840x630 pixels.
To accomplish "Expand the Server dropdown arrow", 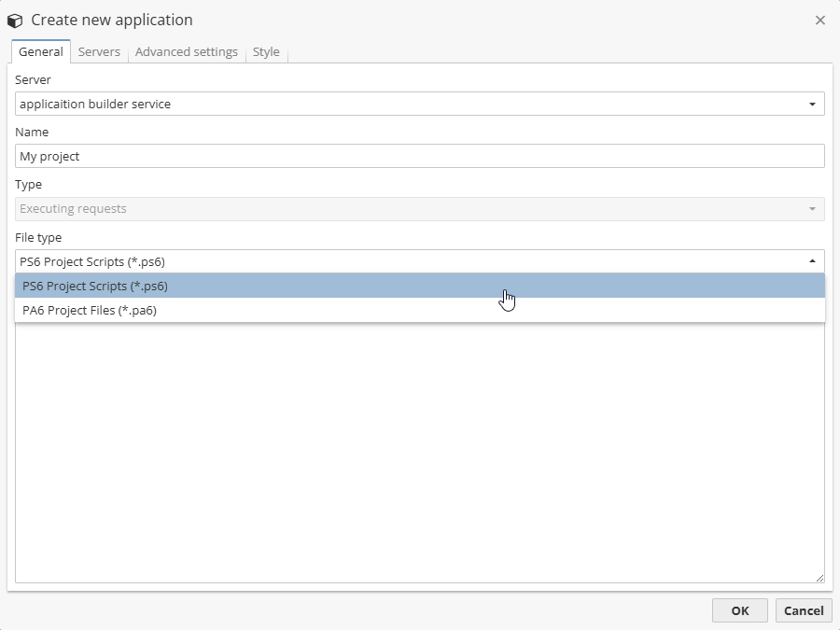I will [x=812, y=105].
